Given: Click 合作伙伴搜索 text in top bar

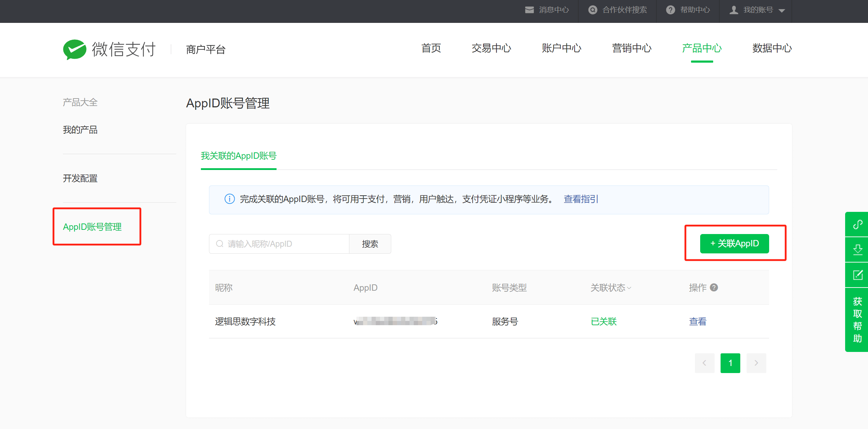Looking at the screenshot, I should click(x=625, y=10).
